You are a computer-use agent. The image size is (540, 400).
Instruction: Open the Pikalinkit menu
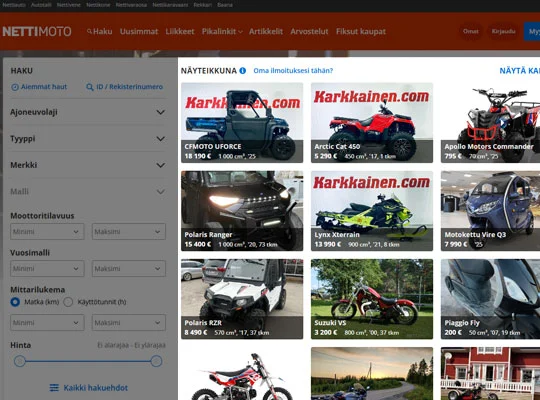[222, 31]
